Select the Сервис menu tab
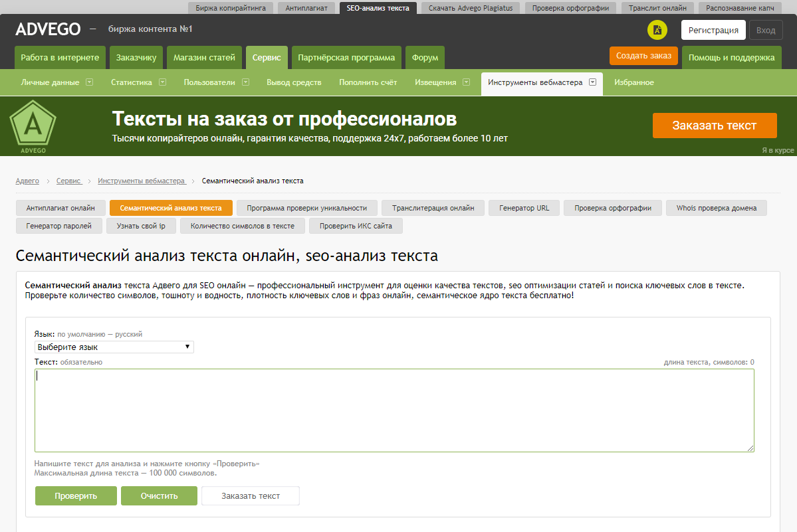The width and height of the screenshot is (797, 532). [267, 57]
